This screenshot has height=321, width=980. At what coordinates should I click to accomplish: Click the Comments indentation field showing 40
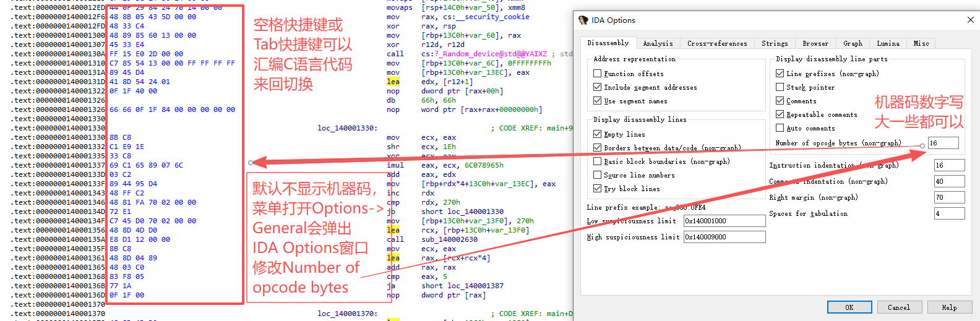pos(949,181)
